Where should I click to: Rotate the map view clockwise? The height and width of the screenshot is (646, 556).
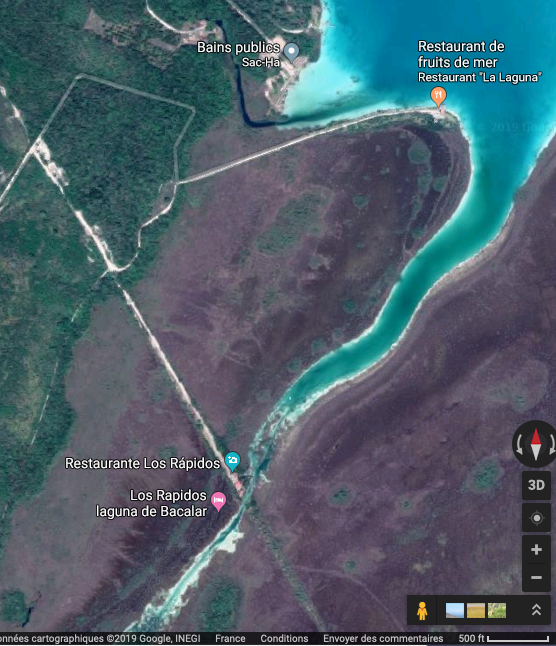[x=551, y=444]
